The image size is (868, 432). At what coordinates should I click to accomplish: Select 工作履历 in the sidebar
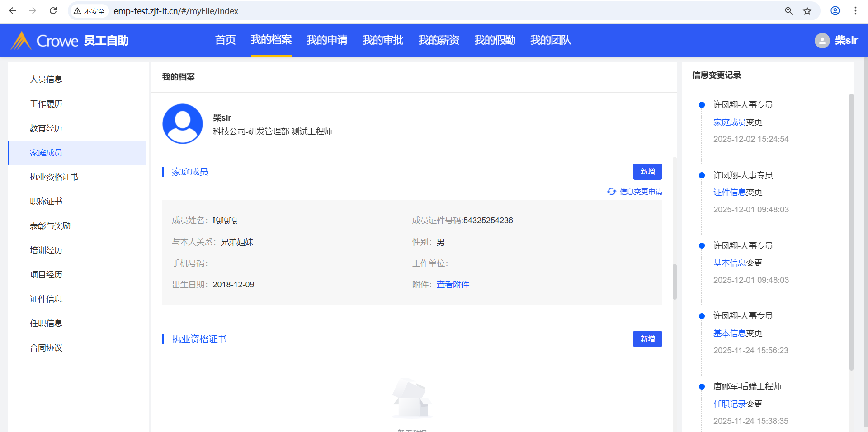click(46, 104)
